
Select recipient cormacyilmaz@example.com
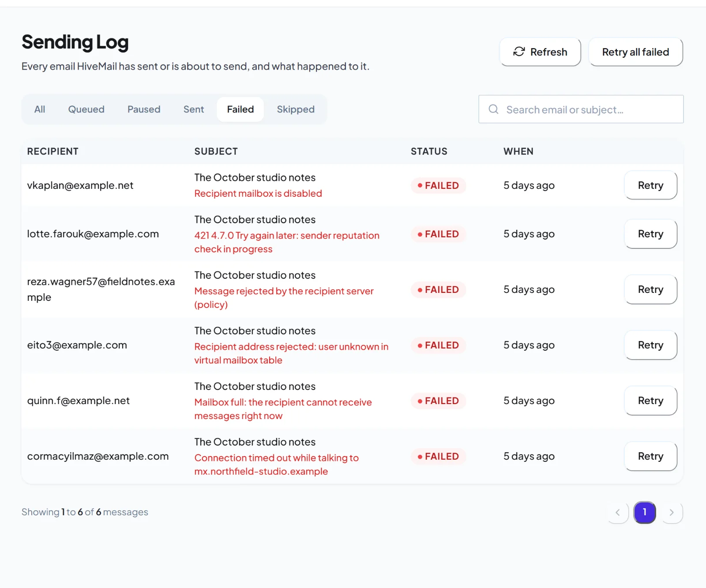click(98, 456)
